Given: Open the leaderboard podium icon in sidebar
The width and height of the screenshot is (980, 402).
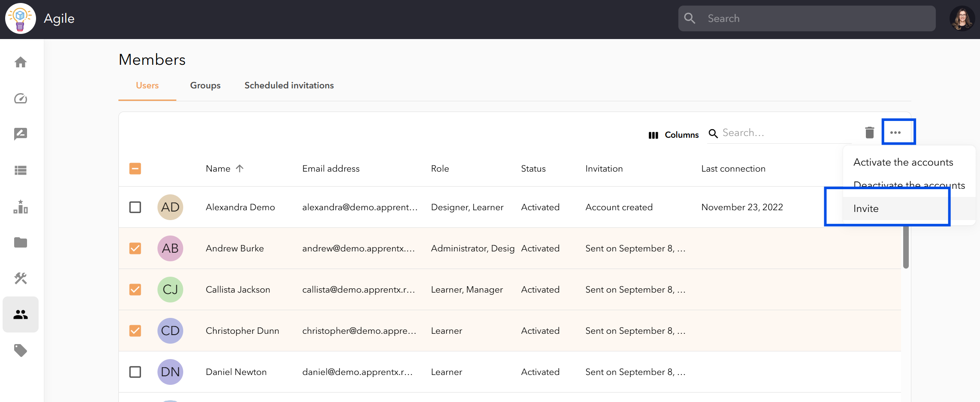Looking at the screenshot, I should [21, 207].
